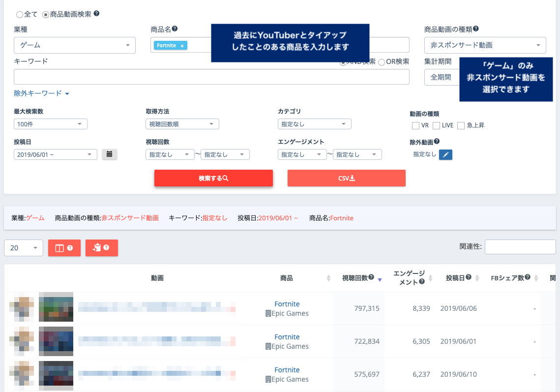Screen dimensions: 560x392
Task: Open the カテゴリ dropdown
Action: [x=314, y=124]
